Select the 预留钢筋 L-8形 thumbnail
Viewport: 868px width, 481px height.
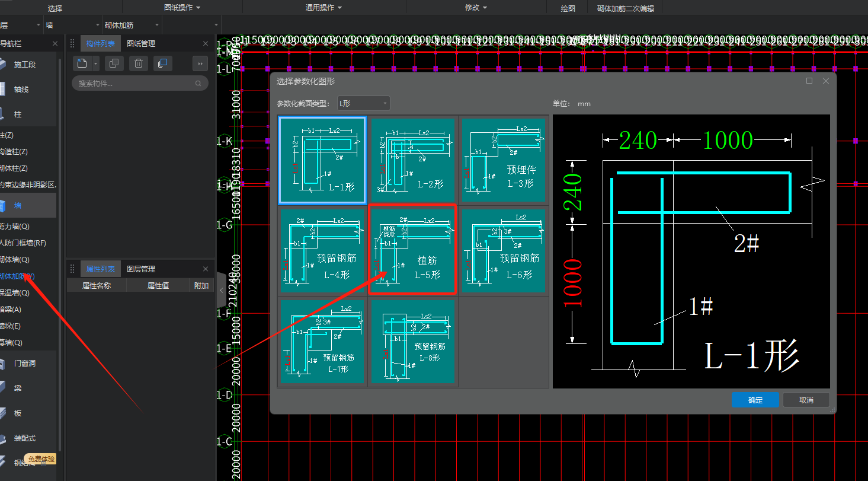tap(413, 342)
